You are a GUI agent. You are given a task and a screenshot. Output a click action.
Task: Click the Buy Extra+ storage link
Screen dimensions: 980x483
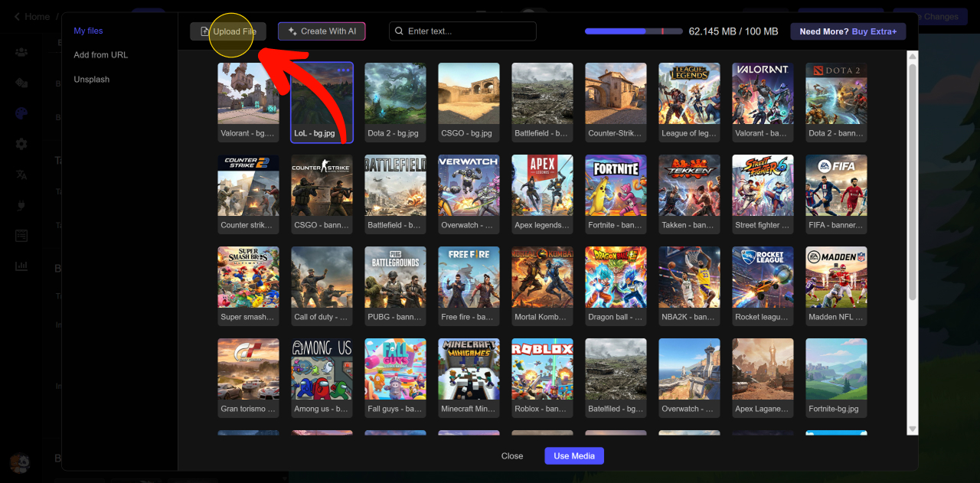coord(874,31)
